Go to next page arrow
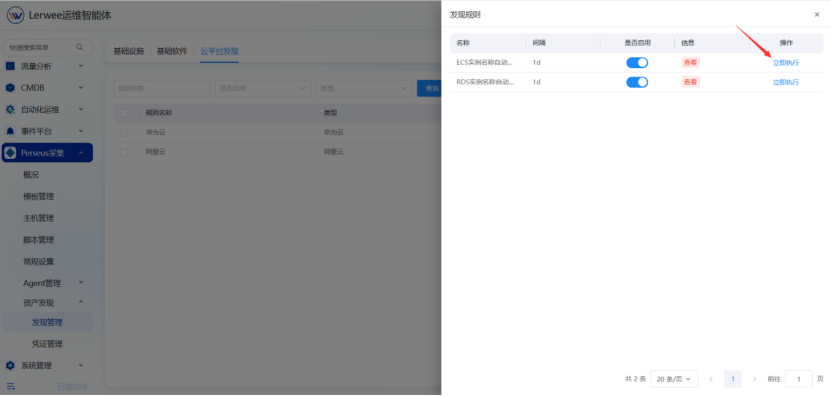This screenshot has height=396, width=831. 755,379
